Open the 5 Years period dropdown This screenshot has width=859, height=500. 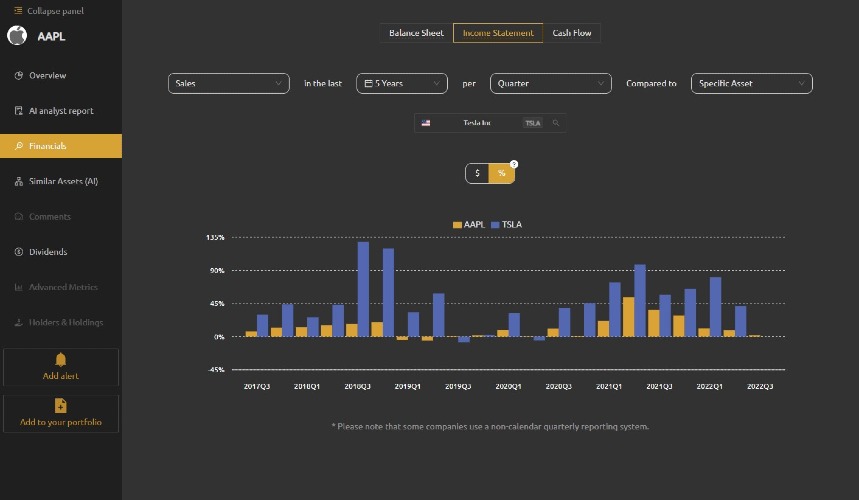[x=402, y=83]
